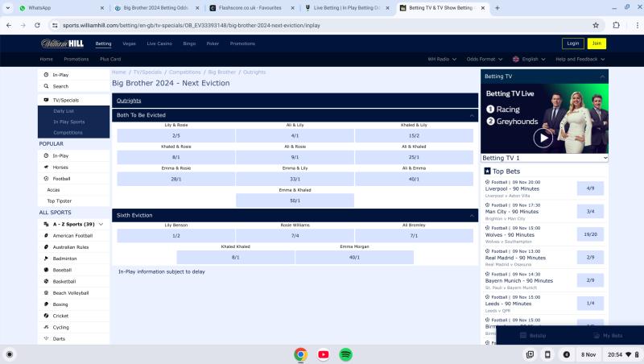Viewport: 644px width, 364px height.
Task: Switch to the Vegas tab
Action: point(129,43)
